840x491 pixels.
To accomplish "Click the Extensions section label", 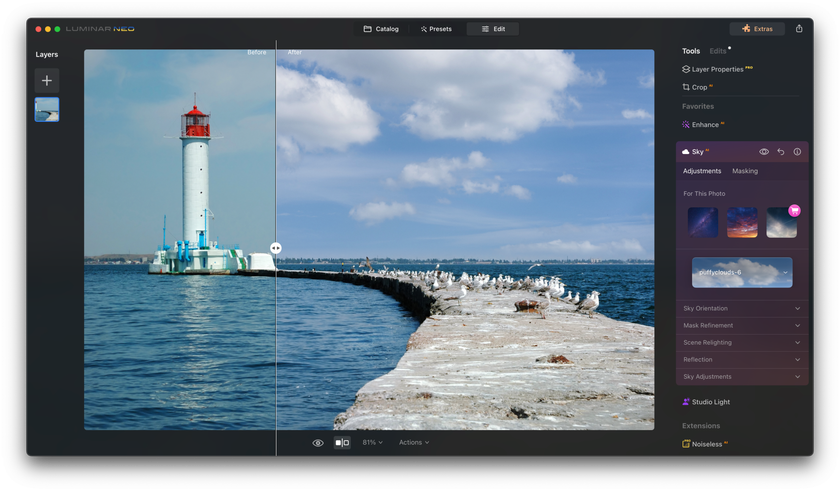I will point(701,426).
